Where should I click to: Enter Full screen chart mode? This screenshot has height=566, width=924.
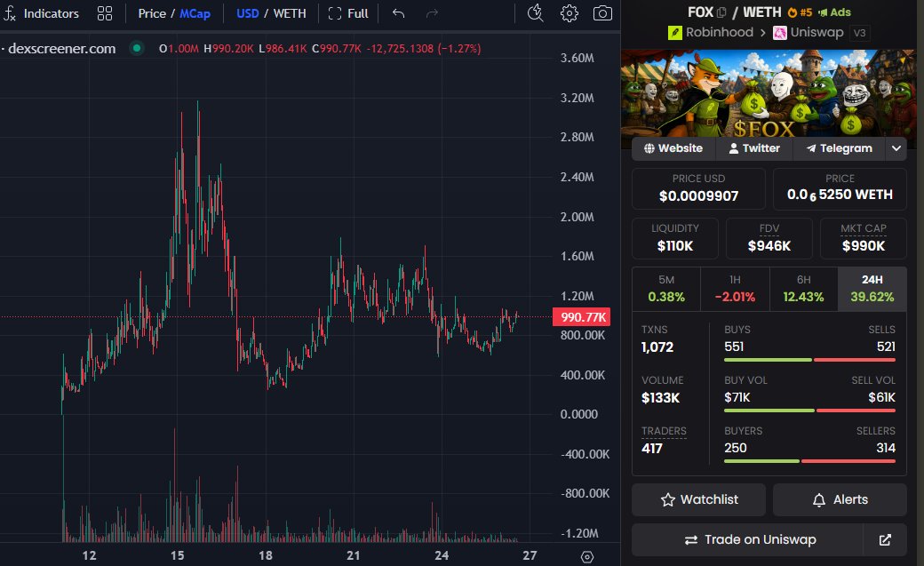348,13
